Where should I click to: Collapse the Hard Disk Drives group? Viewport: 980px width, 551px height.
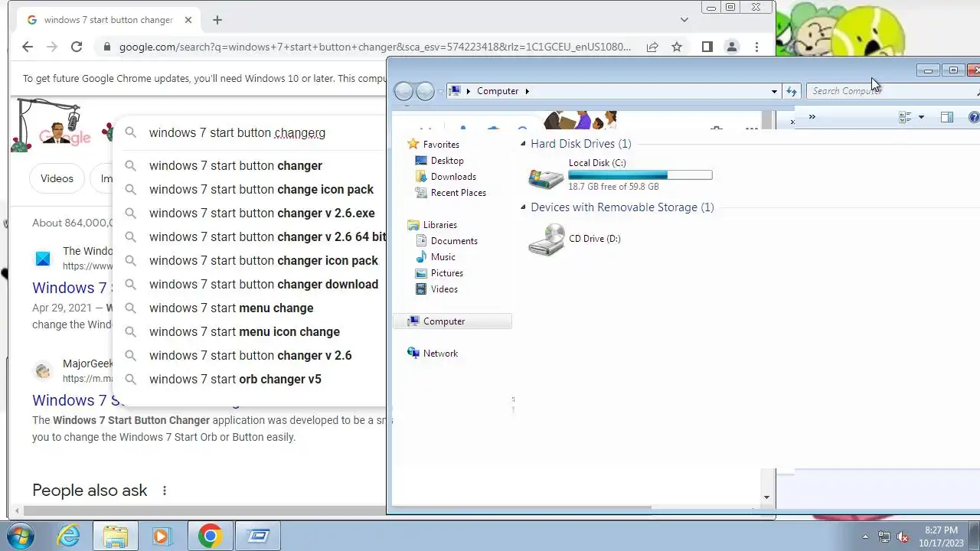(x=524, y=144)
